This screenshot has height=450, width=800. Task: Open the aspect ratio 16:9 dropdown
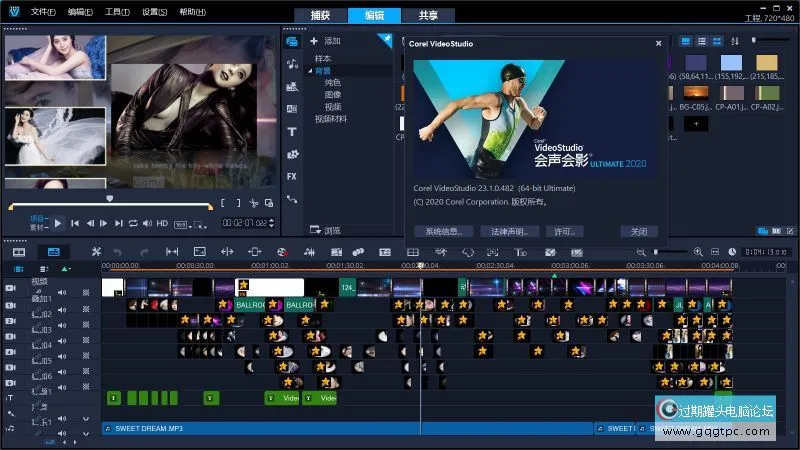(181, 224)
